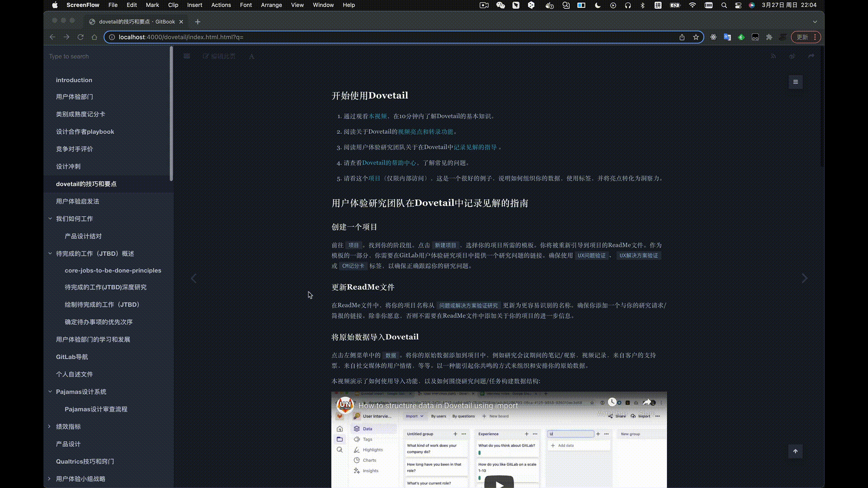Open a new browser tab
Screen dimensions: 868x488
198,22
